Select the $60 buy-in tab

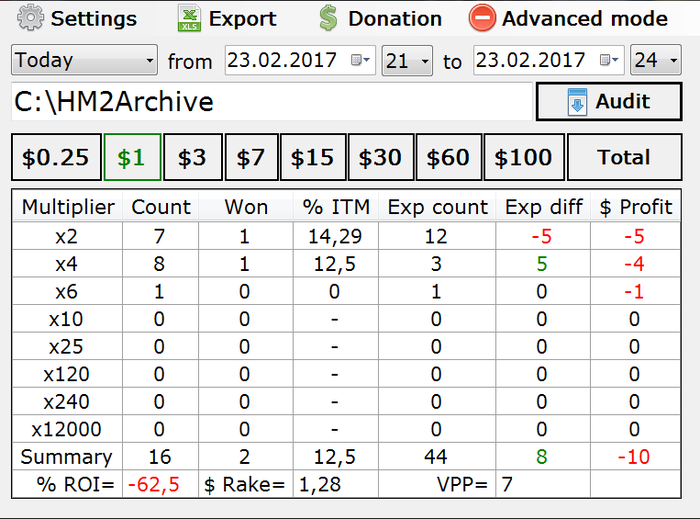point(449,157)
